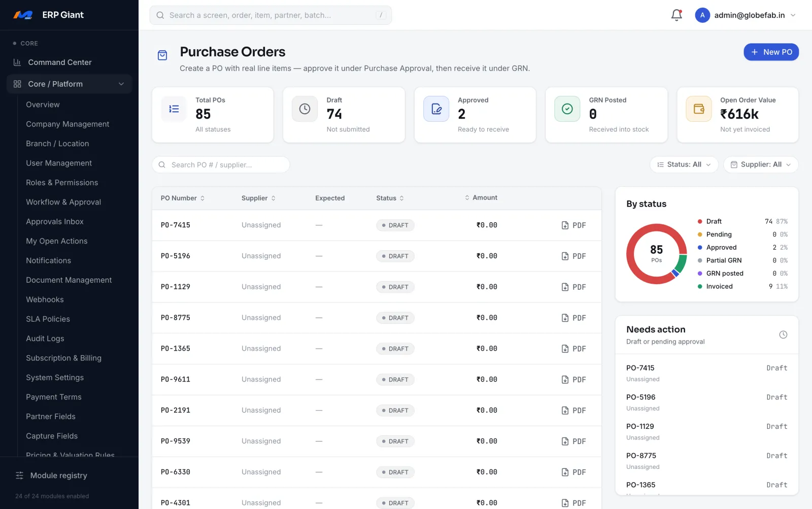The image size is (812, 509).
Task: Open the admin account menu
Action: [x=746, y=15]
